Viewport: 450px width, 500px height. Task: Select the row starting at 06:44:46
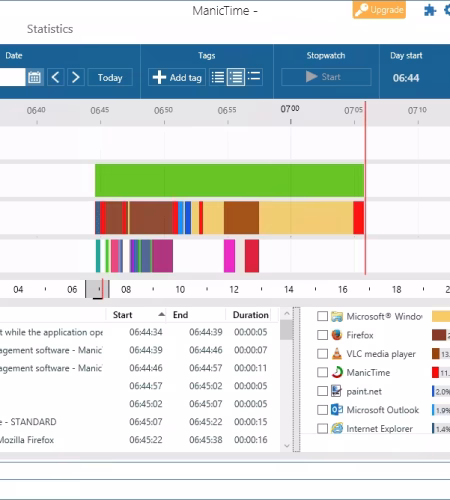click(x=139, y=368)
